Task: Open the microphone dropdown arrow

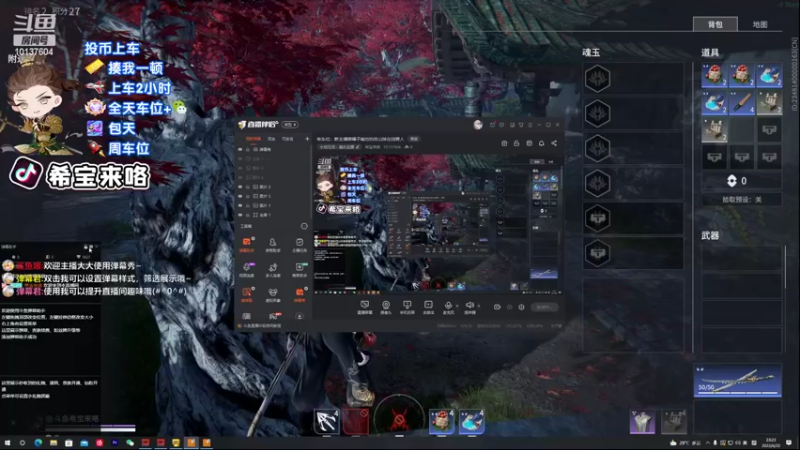Action: (x=457, y=306)
